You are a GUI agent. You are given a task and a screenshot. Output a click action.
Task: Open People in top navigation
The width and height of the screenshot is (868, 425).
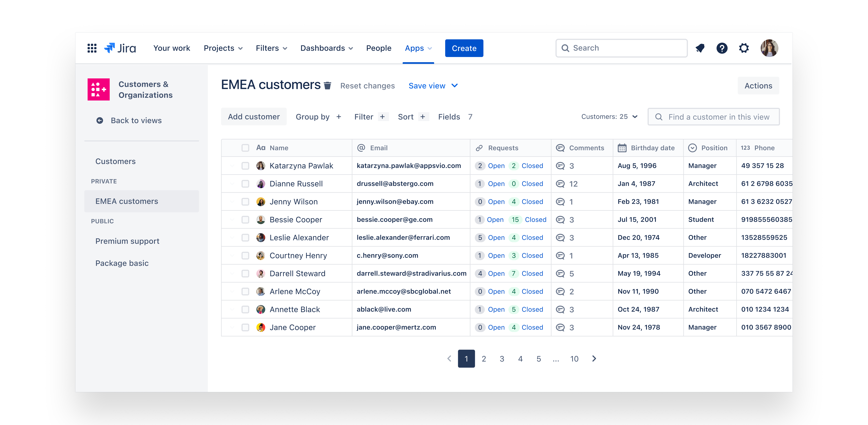[x=379, y=48]
